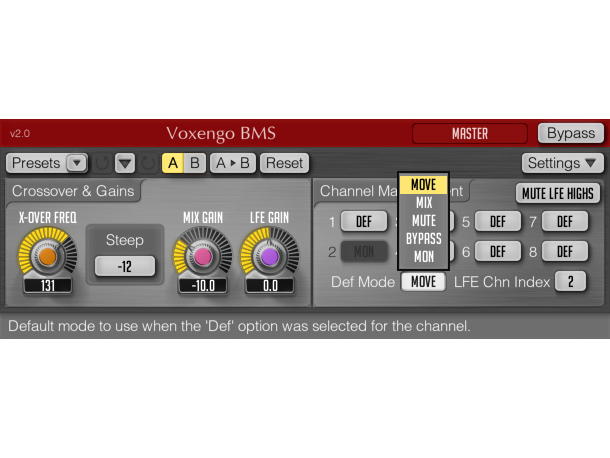Copy state A to B
This screenshot has width=610, height=458.
click(x=233, y=163)
